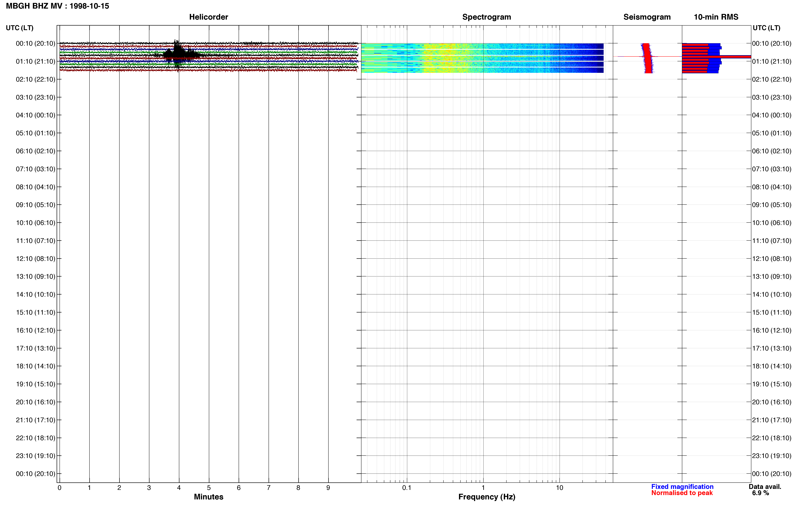Click left time label '16:10 (12:10)'

[36, 330]
